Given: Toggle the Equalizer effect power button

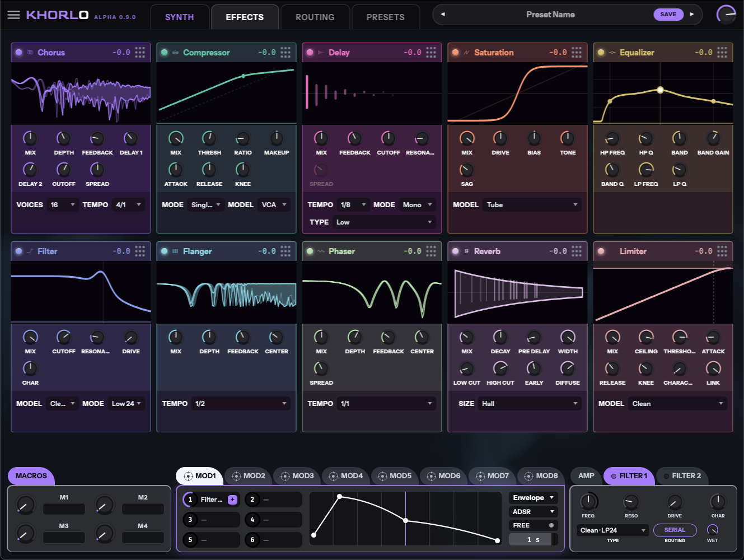Looking at the screenshot, I should point(601,52).
